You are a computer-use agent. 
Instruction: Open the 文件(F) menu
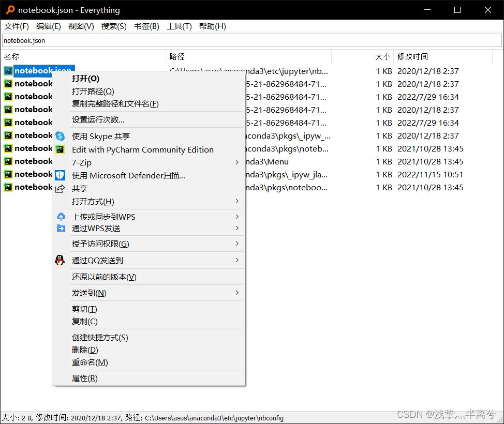[x=17, y=26]
